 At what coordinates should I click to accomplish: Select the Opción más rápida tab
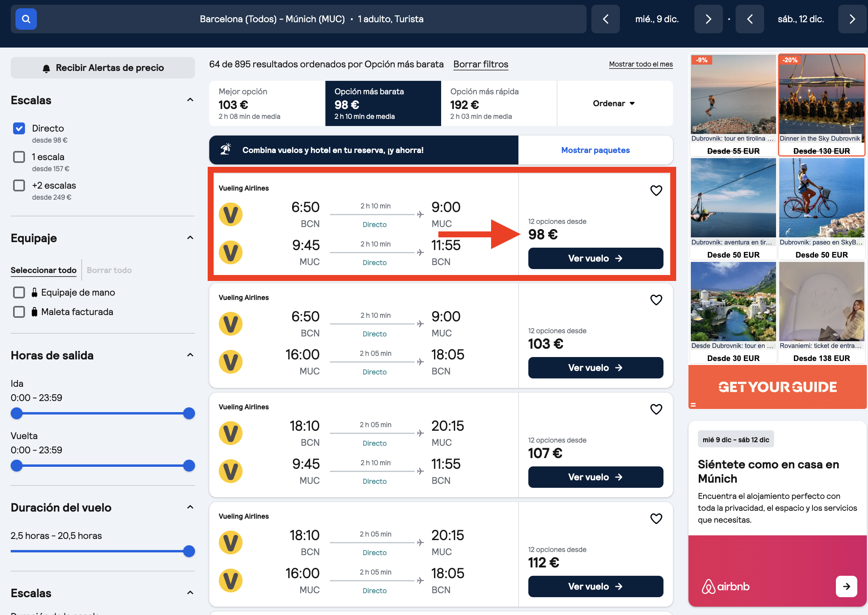[499, 103]
